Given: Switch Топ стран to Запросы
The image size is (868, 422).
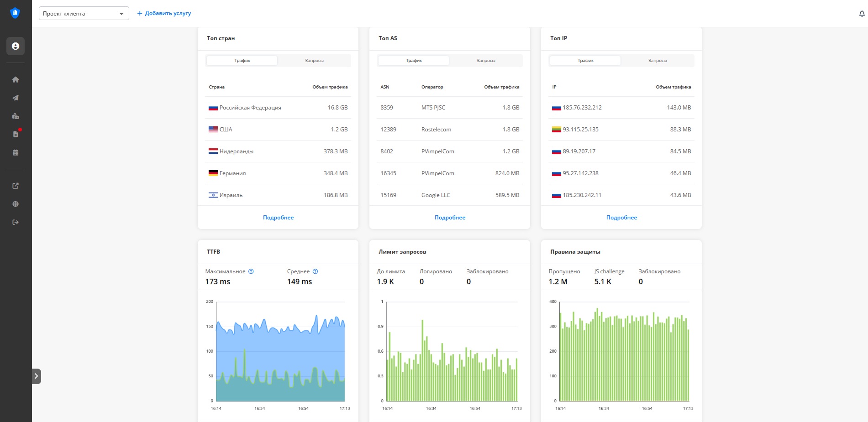Looking at the screenshot, I should (x=314, y=61).
